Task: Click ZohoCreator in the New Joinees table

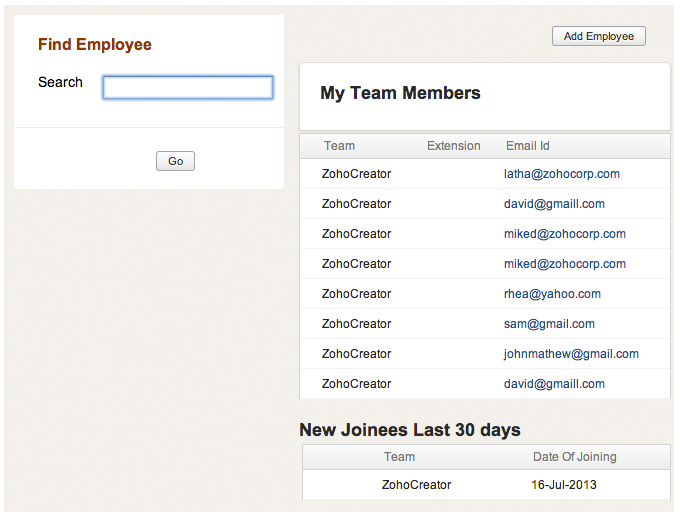Action: coord(416,485)
